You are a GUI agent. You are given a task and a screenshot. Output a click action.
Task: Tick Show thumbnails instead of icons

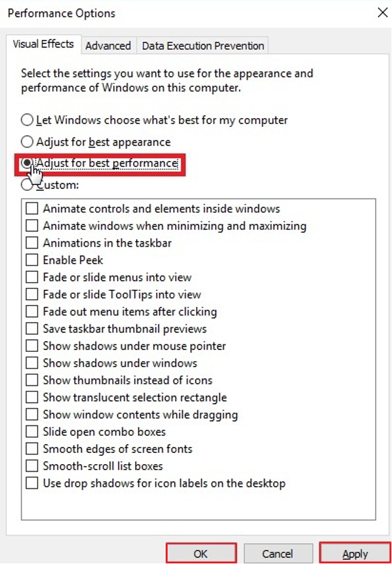coord(32,380)
